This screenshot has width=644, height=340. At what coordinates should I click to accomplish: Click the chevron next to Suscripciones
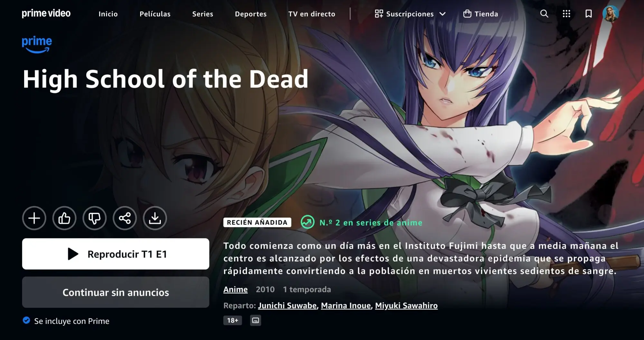pyautogui.click(x=442, y=14)
